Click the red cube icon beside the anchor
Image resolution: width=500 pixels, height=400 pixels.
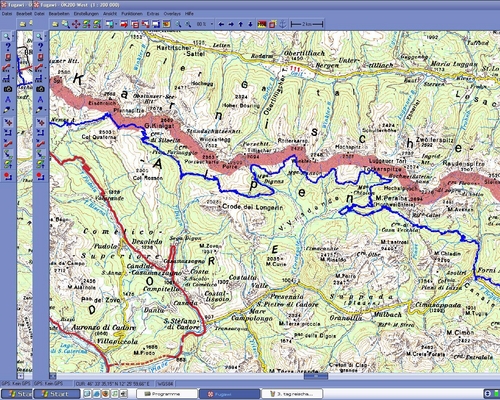[x=272, y=24]
